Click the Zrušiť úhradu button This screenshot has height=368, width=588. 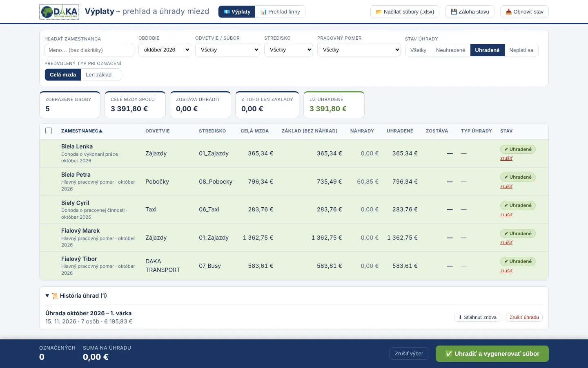[x=524, y=317]
